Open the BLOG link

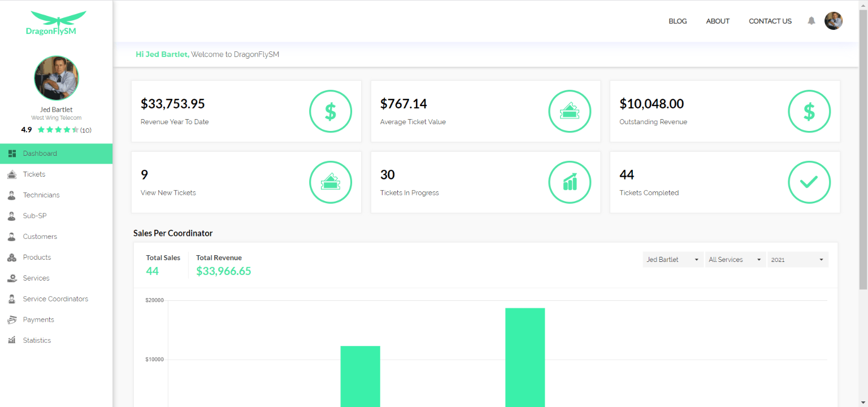(x=678, y=21)
